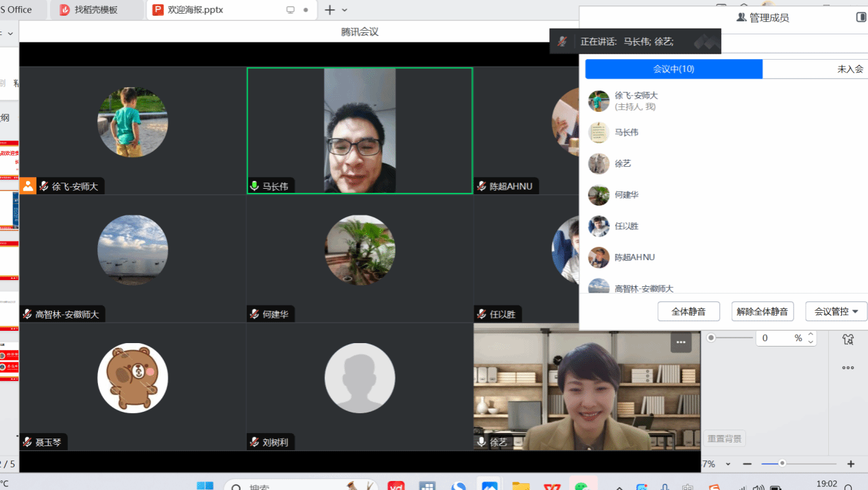Click the three-dot more icon in the WPS sidebar
The height and width of the screenshot is (490, 868).
[848, 368]
